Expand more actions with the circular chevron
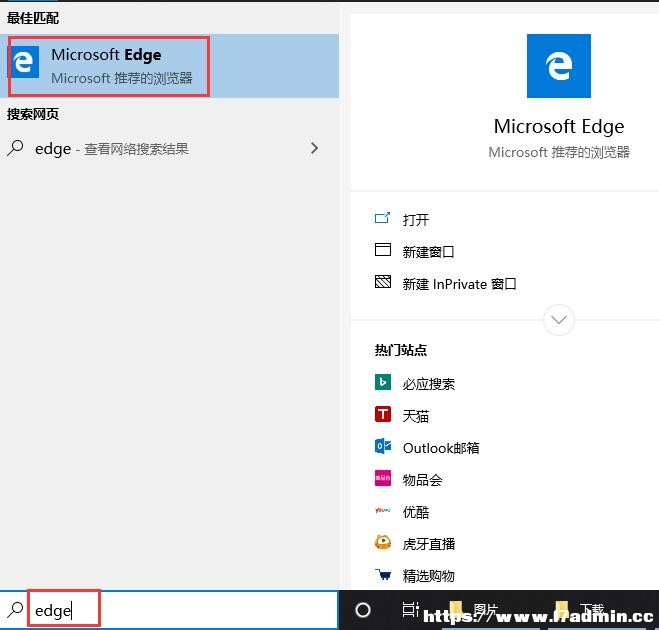 pos(559,320)
